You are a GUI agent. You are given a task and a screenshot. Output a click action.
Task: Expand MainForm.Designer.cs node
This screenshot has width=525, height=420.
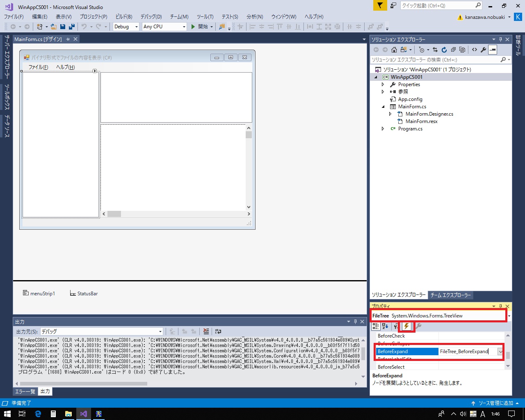(x=390, y=114)
